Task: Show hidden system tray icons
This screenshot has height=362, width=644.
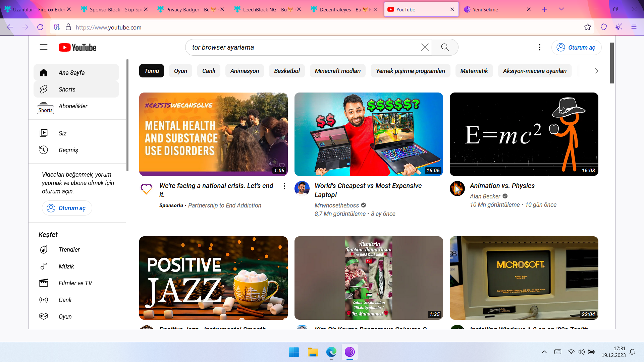Action: (544, 352)
